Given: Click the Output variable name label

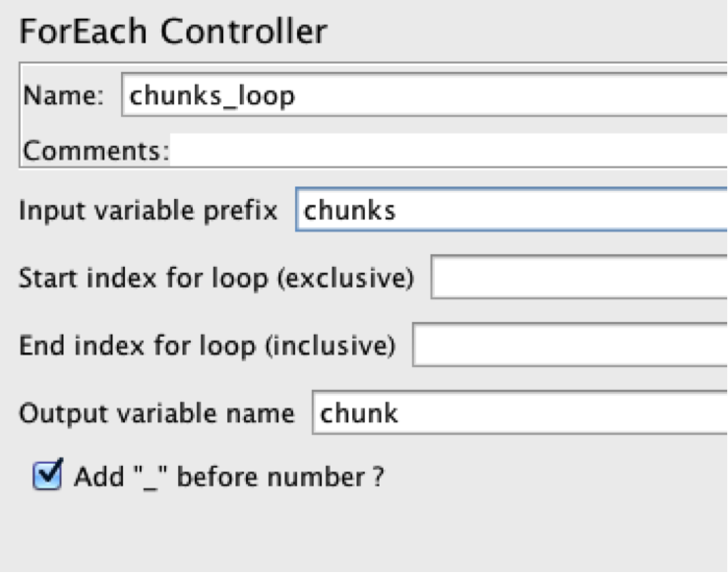Looking at the screenshot, I should click(x=157, y=414).
